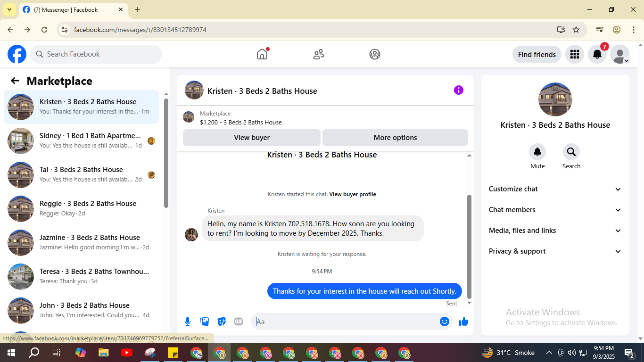The height and width of the screenshot is (362, 644).
Task: Open conversation information purple icon
Action: 459,90
